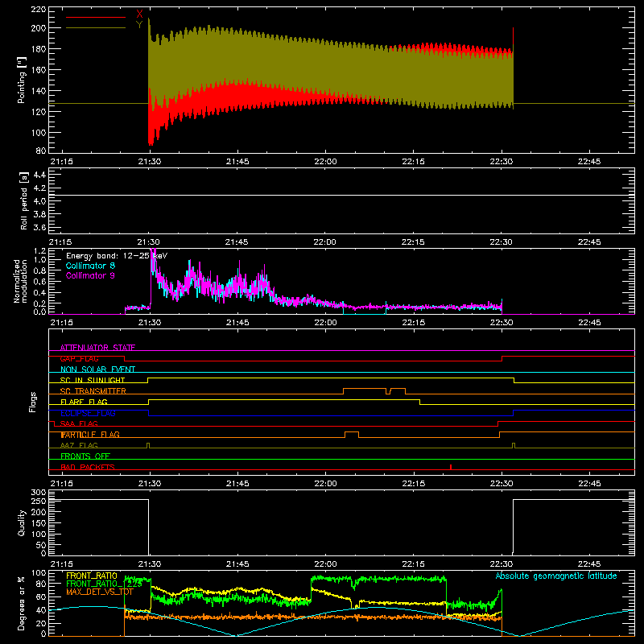Click the olive Y legend line sample
This screenshot has height=644, width=644.
click(96, 27)
